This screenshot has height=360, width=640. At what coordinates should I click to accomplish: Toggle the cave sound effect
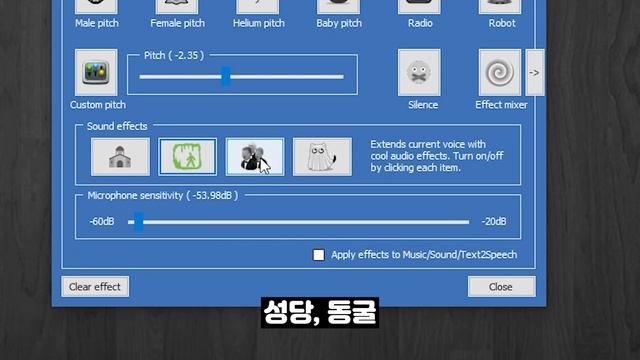click(188, 157)
